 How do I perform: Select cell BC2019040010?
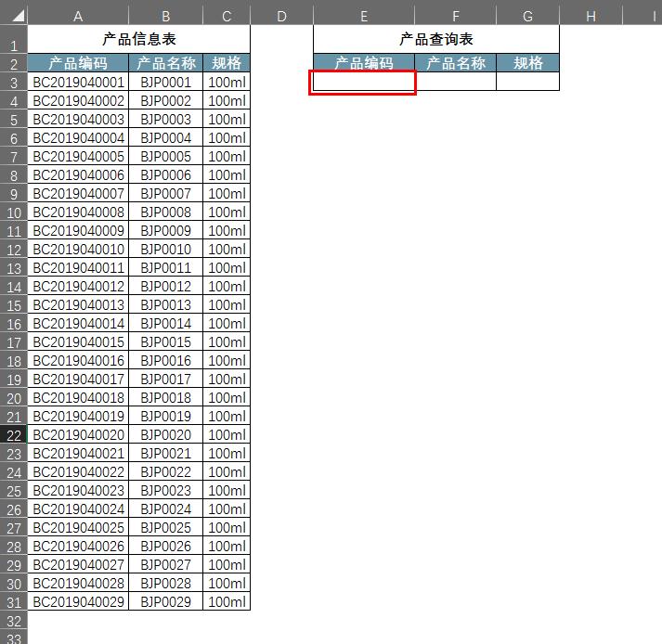(78, 249)
